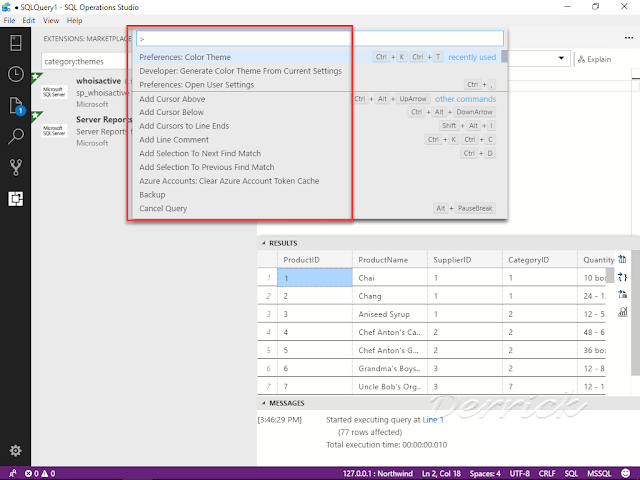The image size is (640, 480).
Task: Open the Explorer file icon with badge
Action: (x=16, y=106)
